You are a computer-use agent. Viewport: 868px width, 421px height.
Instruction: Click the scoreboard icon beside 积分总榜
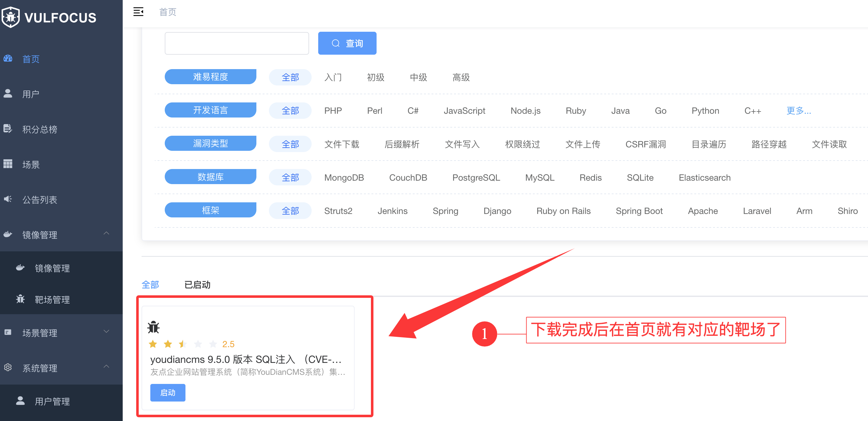[x=8, y=128]
